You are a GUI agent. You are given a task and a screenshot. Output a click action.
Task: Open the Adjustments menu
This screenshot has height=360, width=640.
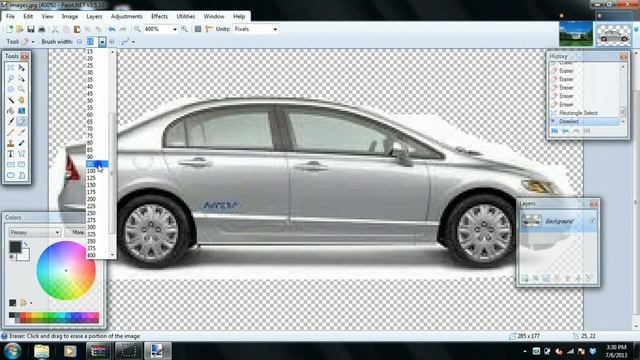point(127,16)
